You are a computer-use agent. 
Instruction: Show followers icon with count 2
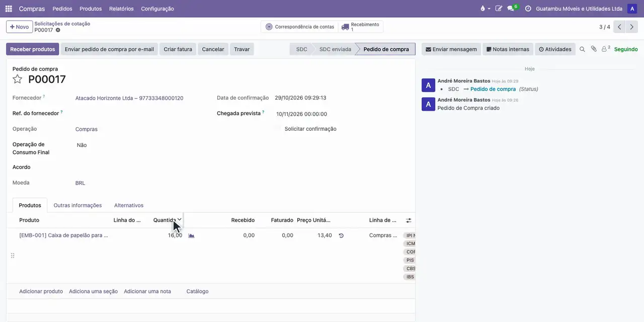tap(606, 49)
